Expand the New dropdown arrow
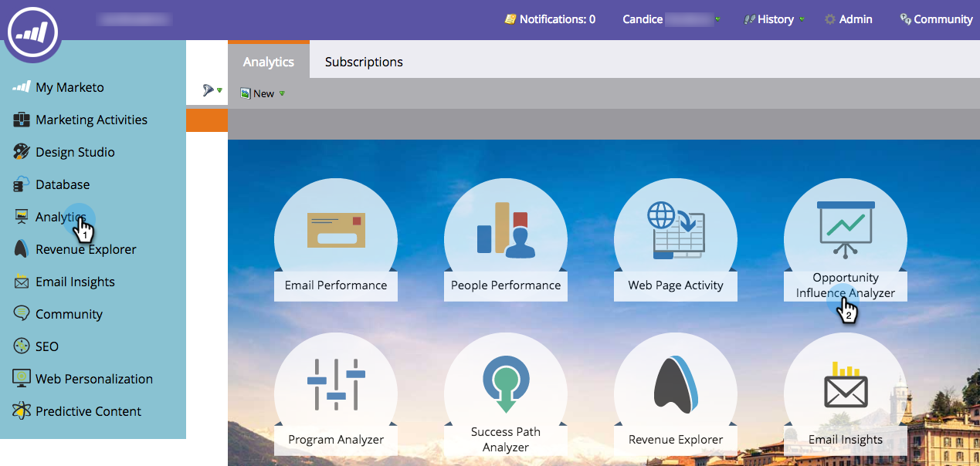The image size is (980, 466). pos(282,93)
